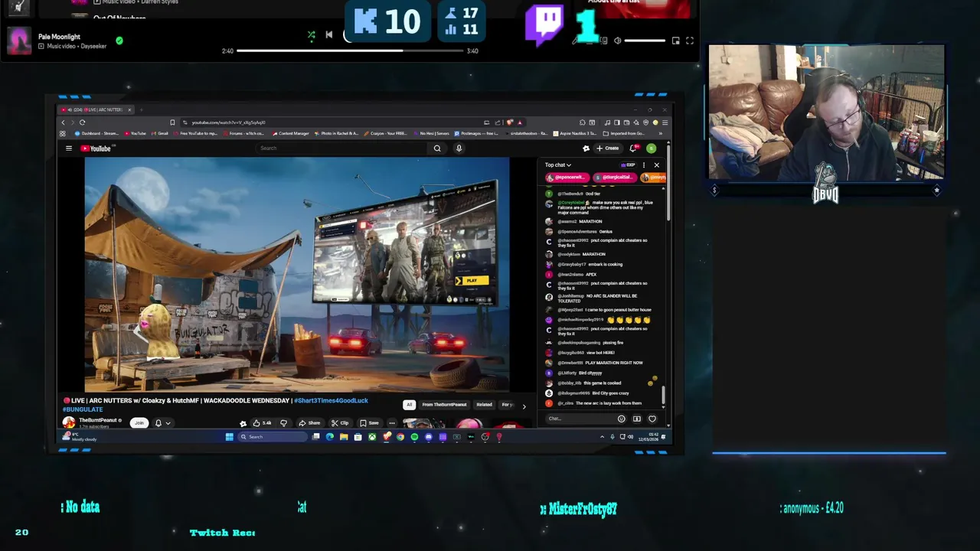Viewport: 980px width, 551px height.
Task: Click the Clip button under the video
Action: tap(340, 422)
